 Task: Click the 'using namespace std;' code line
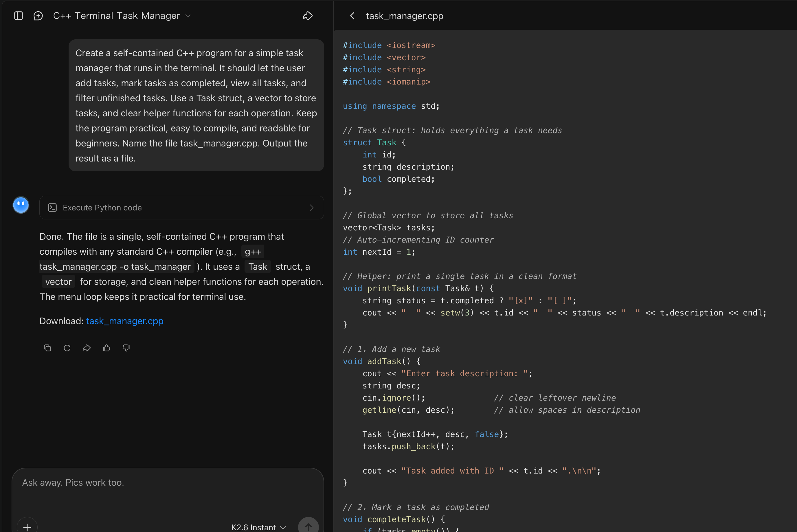click(391, 106)
